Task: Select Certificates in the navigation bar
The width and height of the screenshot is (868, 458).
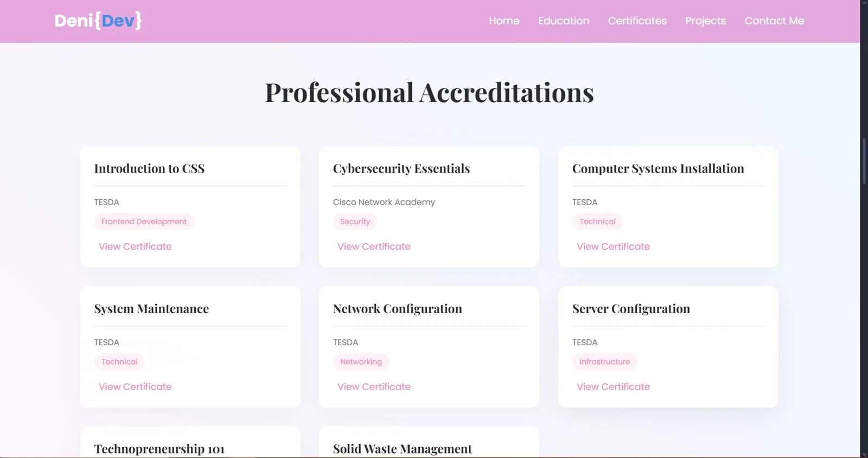Action: click(637, 21)
